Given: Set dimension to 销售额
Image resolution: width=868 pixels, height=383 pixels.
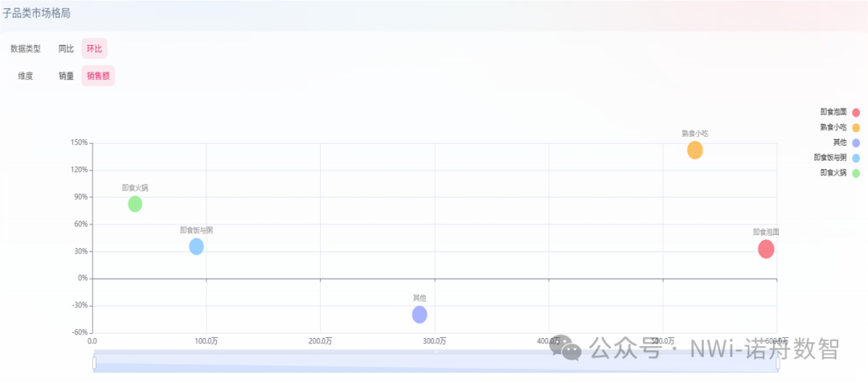Looking at the screenshot, I should point(98,76).
